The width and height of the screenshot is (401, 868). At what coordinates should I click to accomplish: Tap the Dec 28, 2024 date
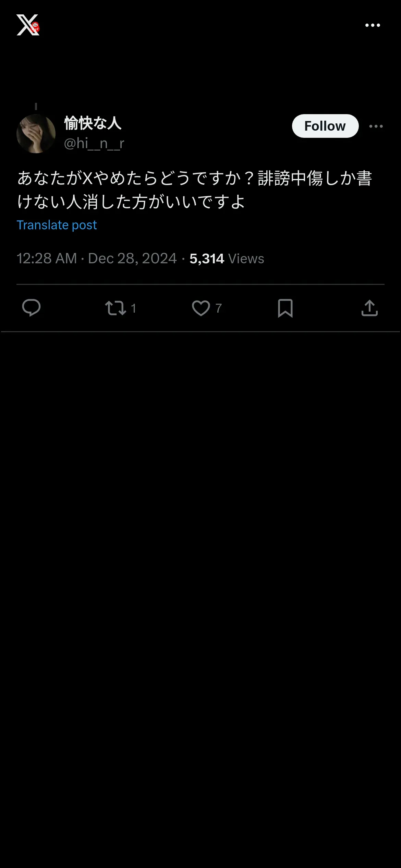point(132,258)
